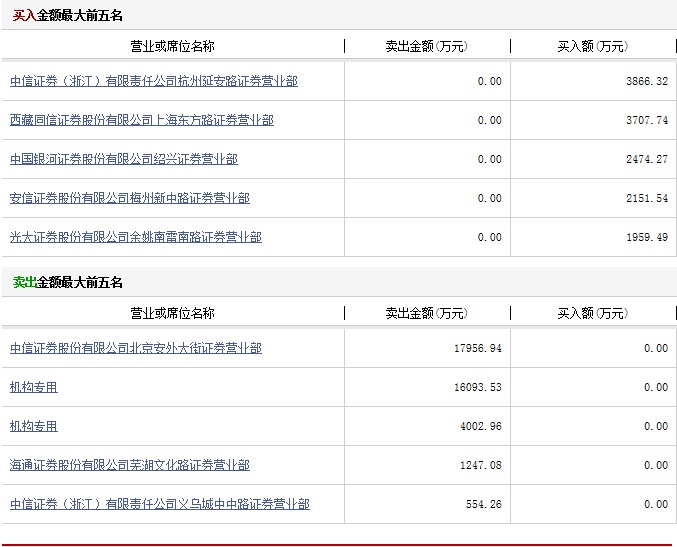Screen dimensions: 677x547
Task: Click 卖出金额(万元) header in sell table
Action: [427, 313]
